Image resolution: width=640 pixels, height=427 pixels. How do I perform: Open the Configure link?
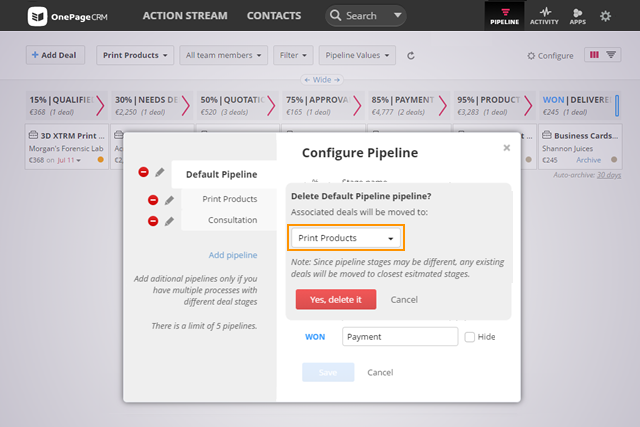coord(550,56)
